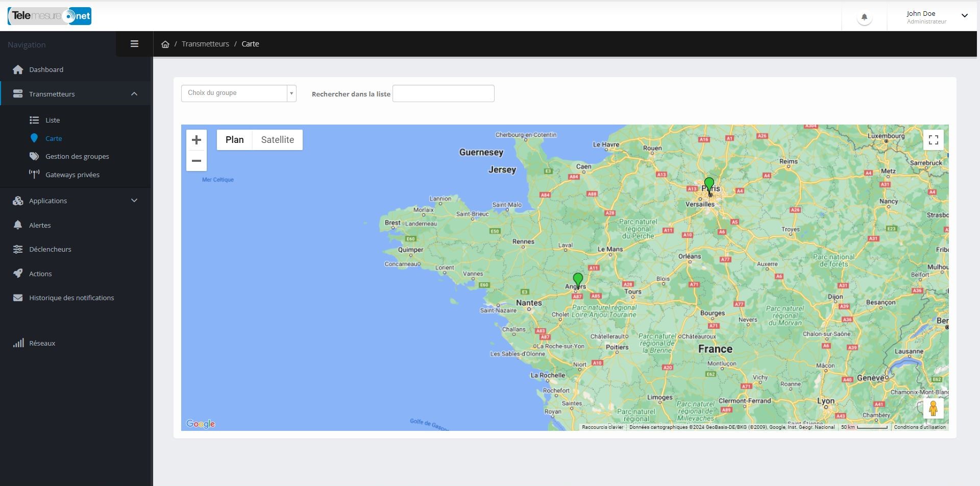Toggle the hamburger navigation menu
The height and width of the screenshot is (486, 980).
(x=134, y=44)
